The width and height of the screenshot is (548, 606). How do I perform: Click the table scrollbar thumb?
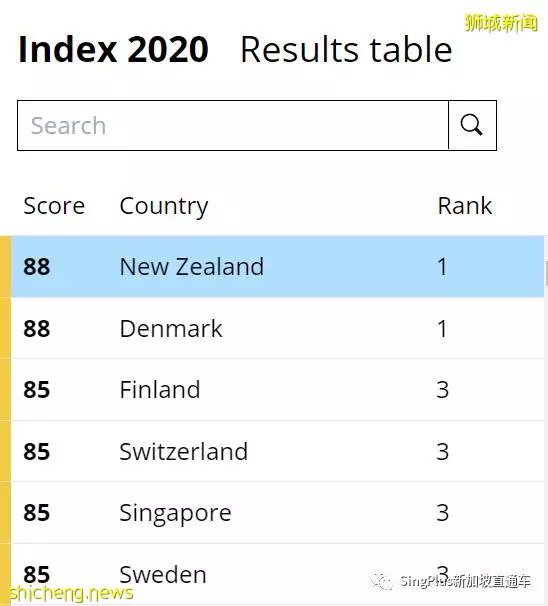pyautogui.click(x=546, y=273)
